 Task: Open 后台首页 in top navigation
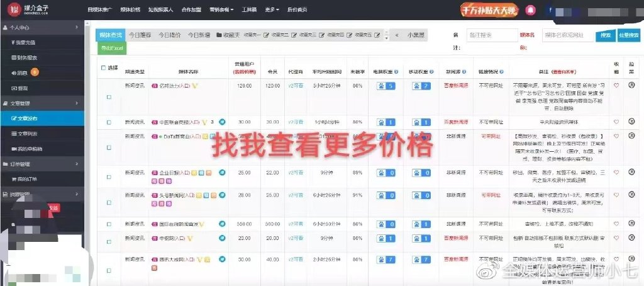tap(297, 9)
